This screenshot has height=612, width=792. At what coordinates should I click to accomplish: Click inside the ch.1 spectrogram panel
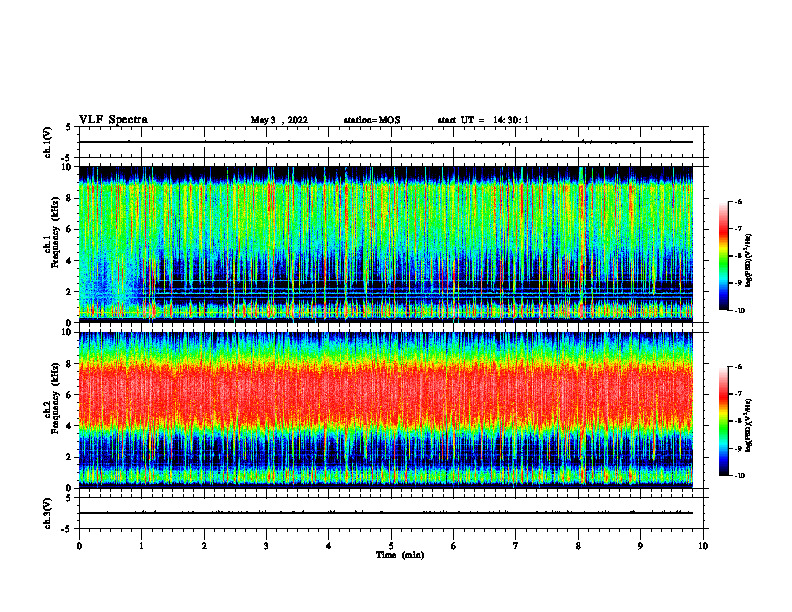(386, 244)
